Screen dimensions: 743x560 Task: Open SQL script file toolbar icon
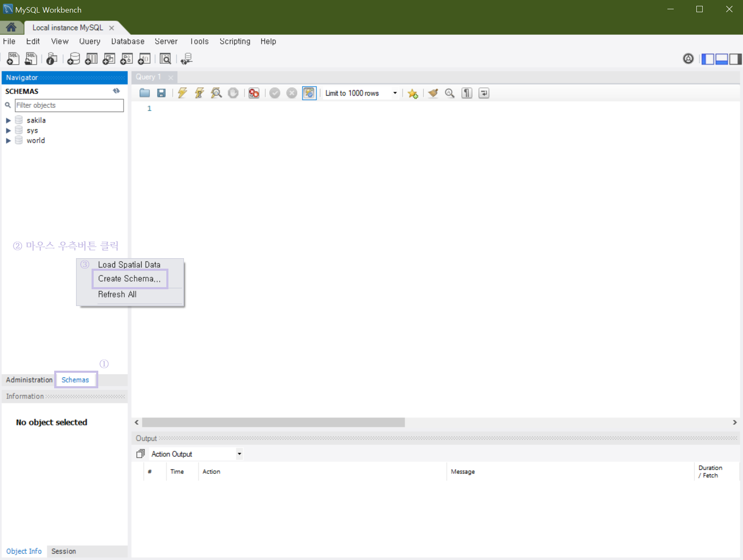click(31, 59)
